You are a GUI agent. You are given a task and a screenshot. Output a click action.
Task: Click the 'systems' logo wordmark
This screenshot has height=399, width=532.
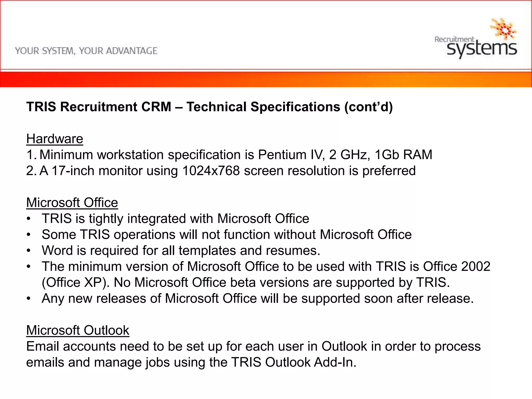(482, 49)
